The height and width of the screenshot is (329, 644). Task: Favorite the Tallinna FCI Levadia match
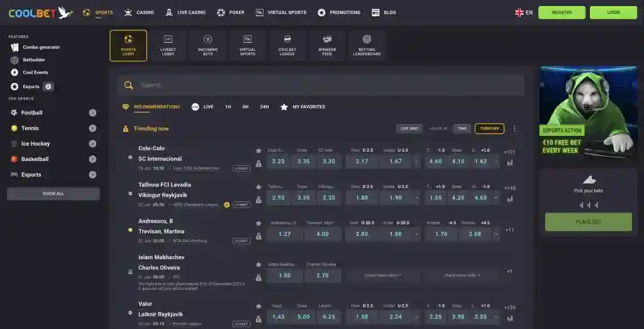[x=258, y=187]
